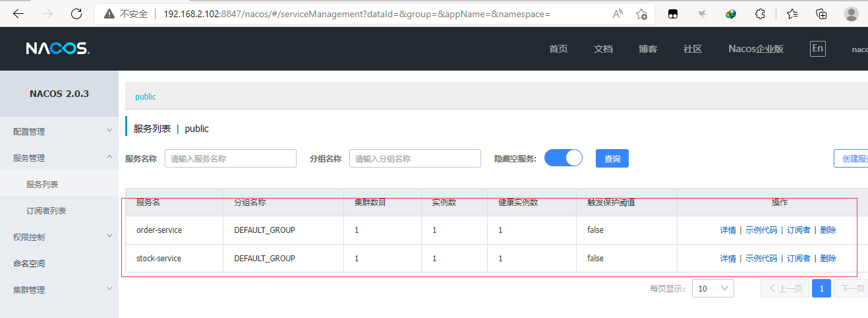Open 订阅者列表 in the sidebar
The image size is (868, 318).
[x=46, y=210]
